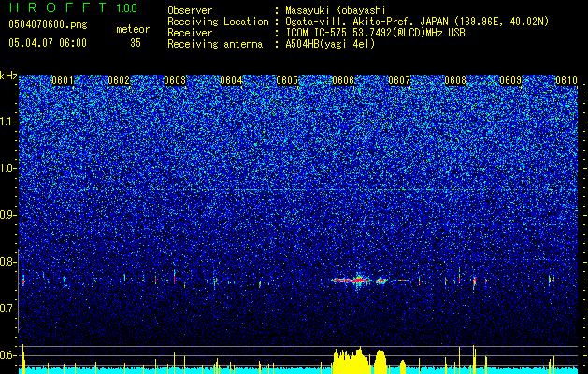Click the 'meteor' label

[133, 29]
